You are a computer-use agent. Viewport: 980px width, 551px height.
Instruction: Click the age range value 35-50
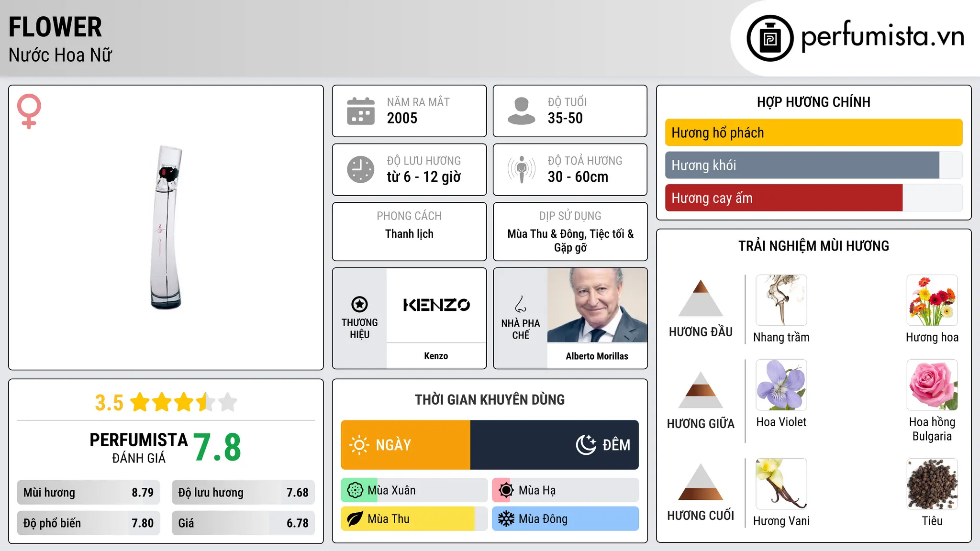pyautogui.click(x=565, y=118)
